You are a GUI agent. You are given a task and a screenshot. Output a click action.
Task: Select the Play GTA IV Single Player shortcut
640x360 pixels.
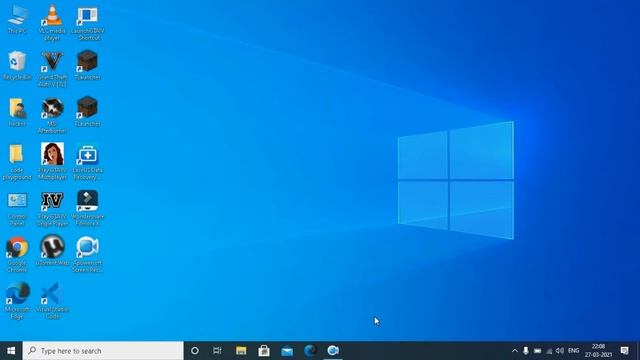click(52, 209)
